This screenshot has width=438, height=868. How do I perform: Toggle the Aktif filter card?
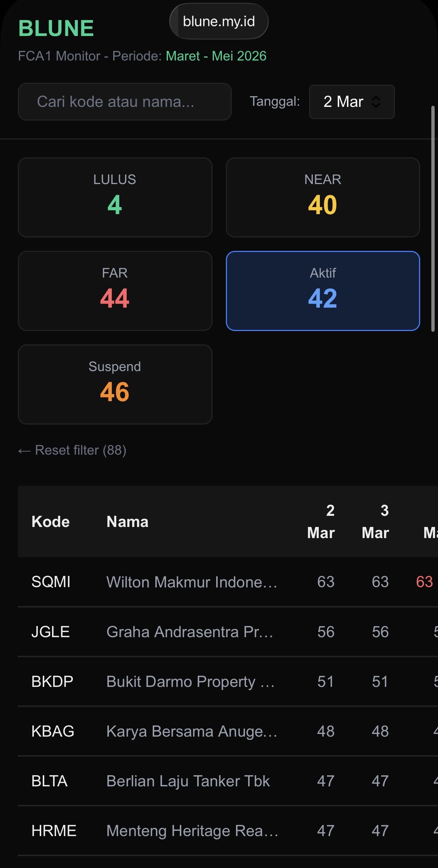pos(322,291)
